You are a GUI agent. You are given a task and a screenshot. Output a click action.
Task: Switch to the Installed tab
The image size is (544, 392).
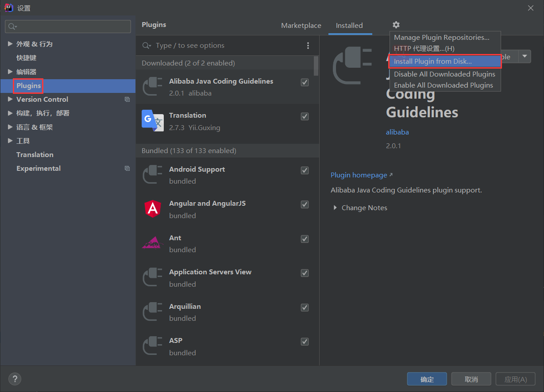pos(349,26)
